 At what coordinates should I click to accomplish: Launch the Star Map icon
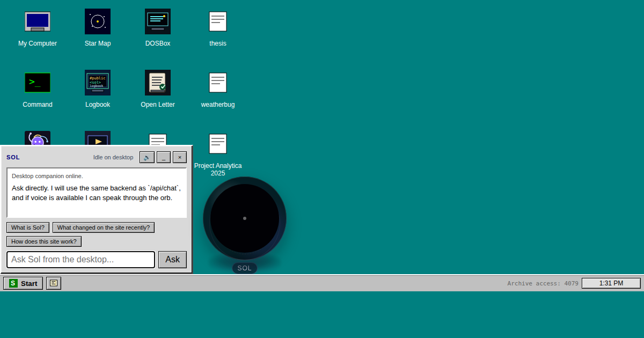pos(98,22)
